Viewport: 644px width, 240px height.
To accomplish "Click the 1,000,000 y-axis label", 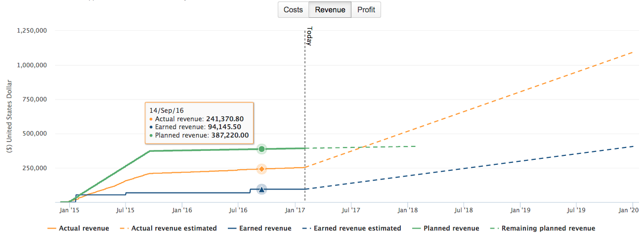I will 32,65.
